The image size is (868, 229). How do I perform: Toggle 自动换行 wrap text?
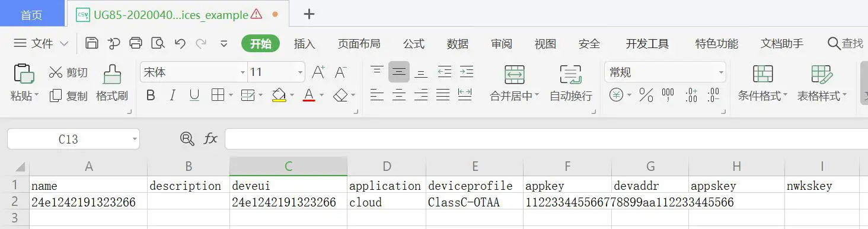571,83
